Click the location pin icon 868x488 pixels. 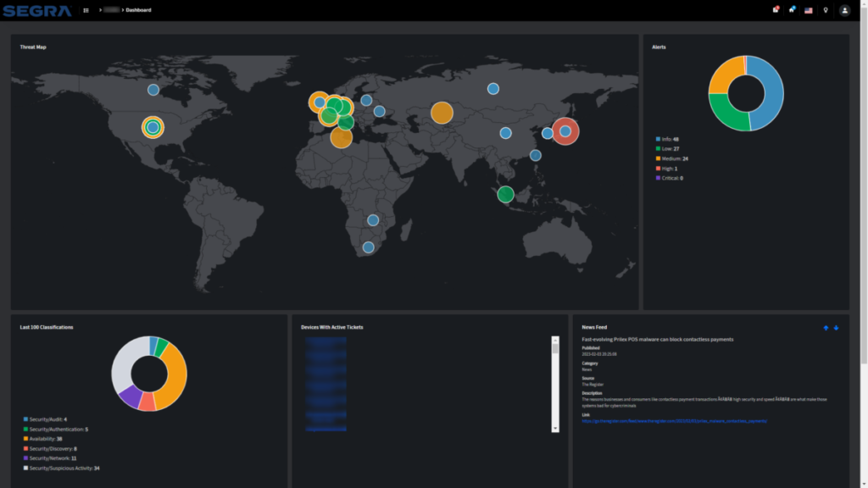click(x=826, y=10)
